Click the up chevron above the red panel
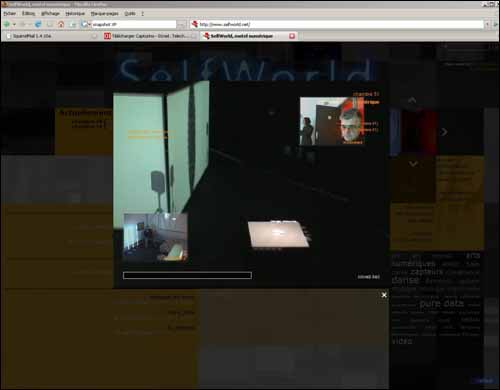Image resolution: width=500 pixels, height=390 pixels. (412, 100)
